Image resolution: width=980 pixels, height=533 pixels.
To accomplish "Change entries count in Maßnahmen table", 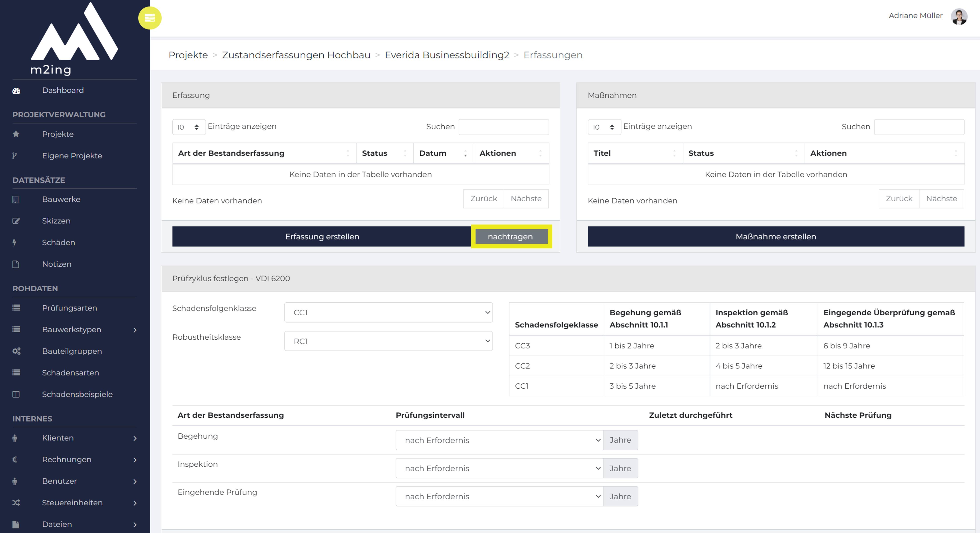I will (604, 127).
